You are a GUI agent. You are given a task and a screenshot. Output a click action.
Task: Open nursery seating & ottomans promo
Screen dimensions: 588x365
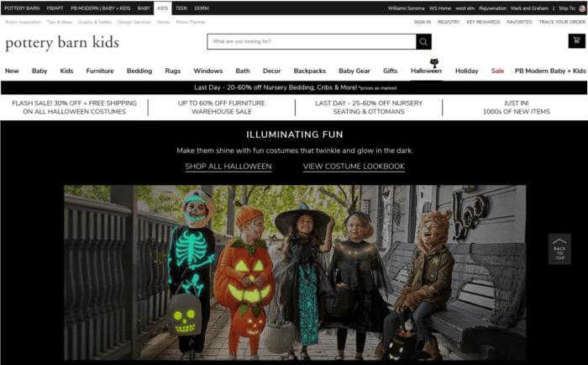(369, 108)
